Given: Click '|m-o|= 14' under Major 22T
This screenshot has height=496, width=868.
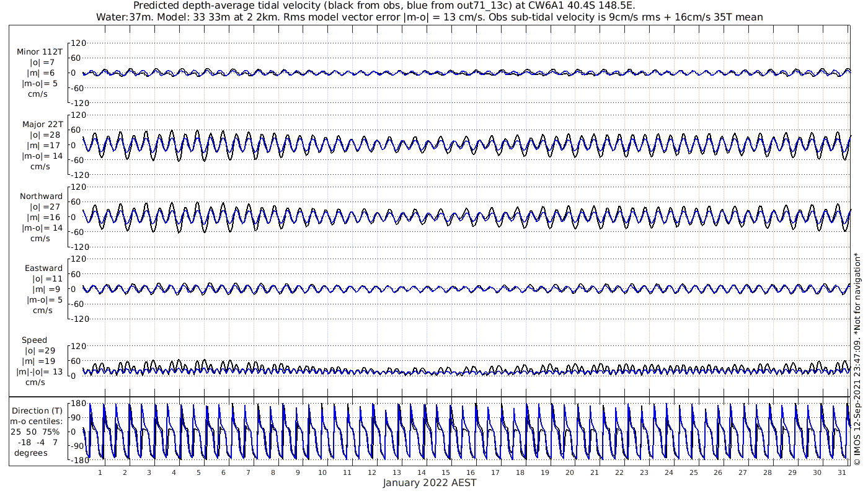Looking at the screenshot, I should [x=42, y=156].
